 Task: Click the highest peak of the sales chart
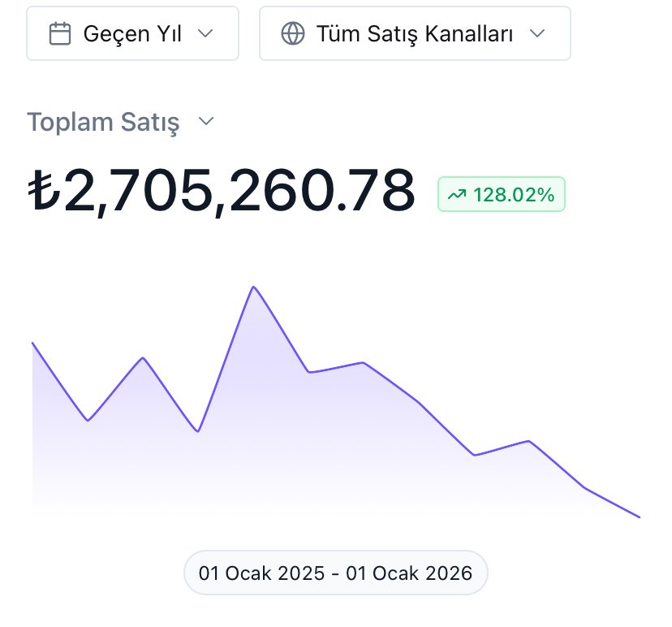[254, 287]
